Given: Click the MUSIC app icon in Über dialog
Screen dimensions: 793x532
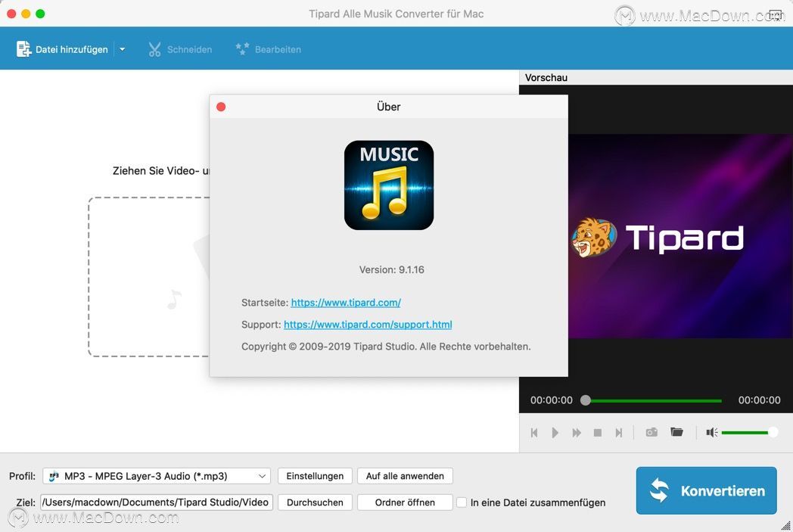Looking at the screenshot, I should point(388,185).
